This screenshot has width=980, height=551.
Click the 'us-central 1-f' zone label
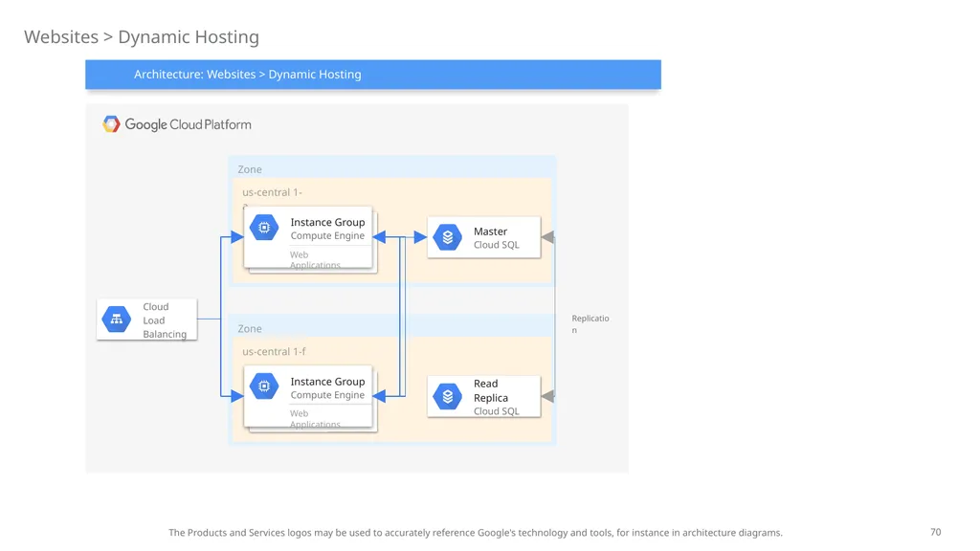pos(274,352)
